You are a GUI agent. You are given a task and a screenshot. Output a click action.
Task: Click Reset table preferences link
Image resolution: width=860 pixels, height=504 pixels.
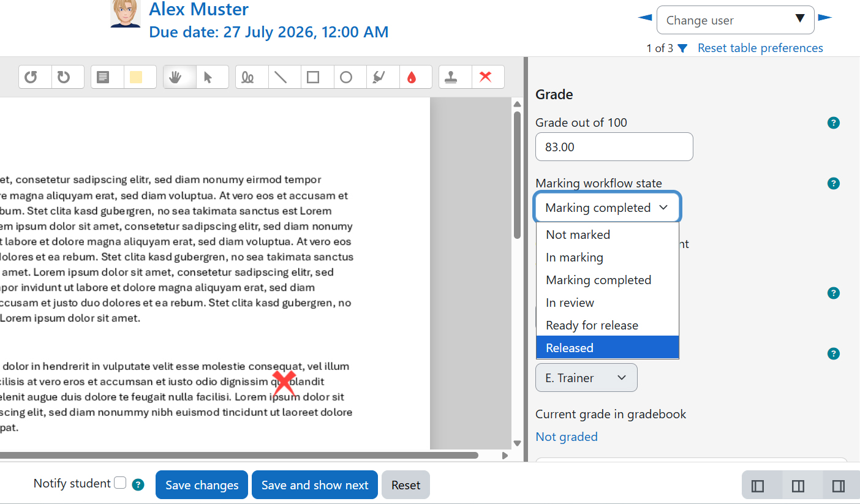click(x=760, y=48)
